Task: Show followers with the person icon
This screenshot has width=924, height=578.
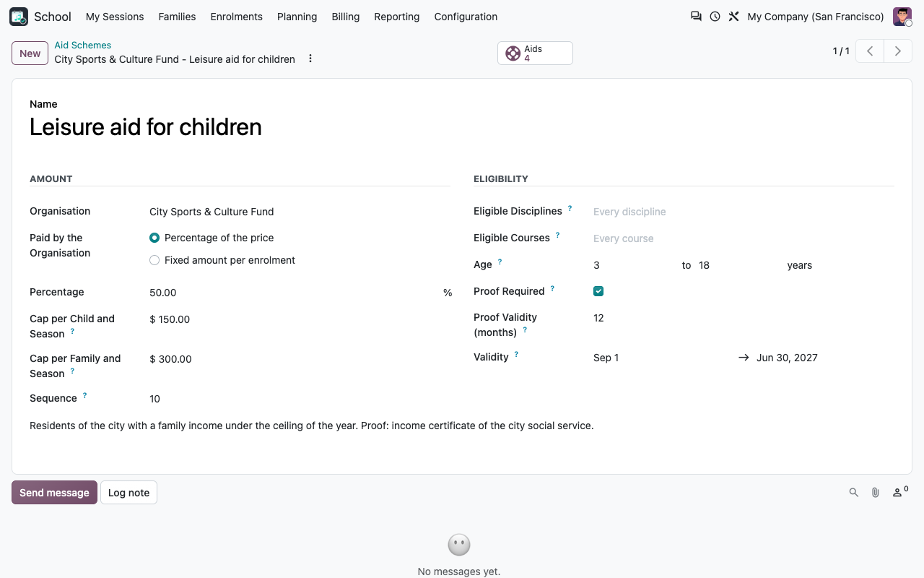Action: coord(900,492)
